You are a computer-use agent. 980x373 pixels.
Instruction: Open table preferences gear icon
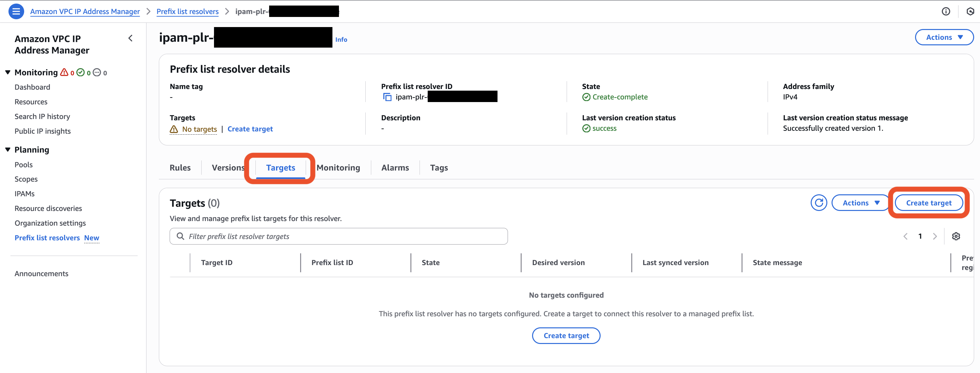tap(956, 236)
